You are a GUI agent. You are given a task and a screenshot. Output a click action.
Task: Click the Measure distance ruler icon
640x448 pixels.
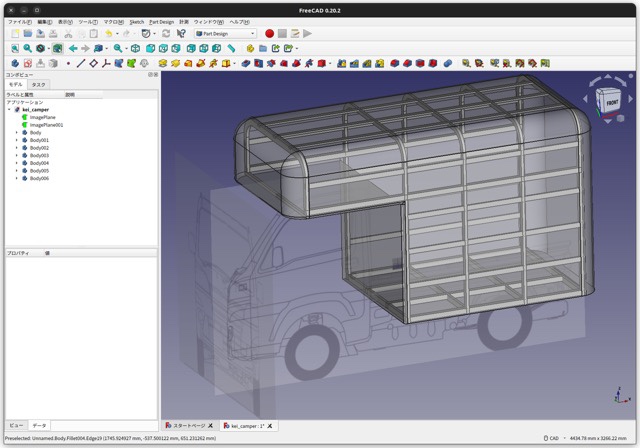point(231,48)
